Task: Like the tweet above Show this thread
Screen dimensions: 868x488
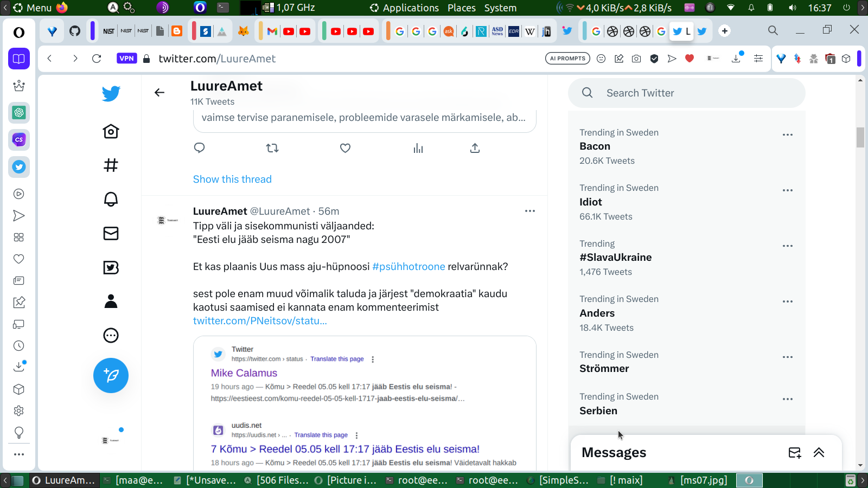Action: pyautogui.click(x=345, y=148)
